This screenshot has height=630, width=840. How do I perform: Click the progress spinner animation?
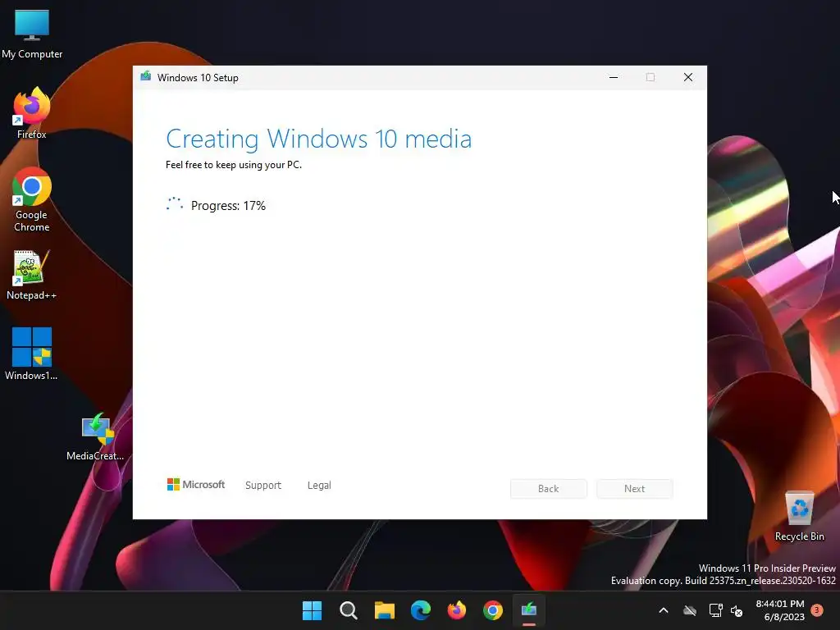tap(175, 204)
